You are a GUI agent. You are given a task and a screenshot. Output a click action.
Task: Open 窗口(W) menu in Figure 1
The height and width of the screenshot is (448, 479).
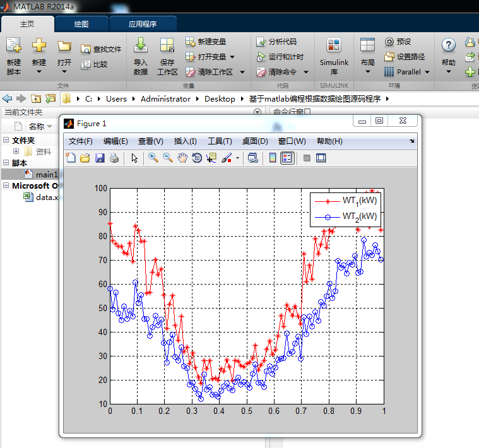pyautogui.click(x=292, y=141)
